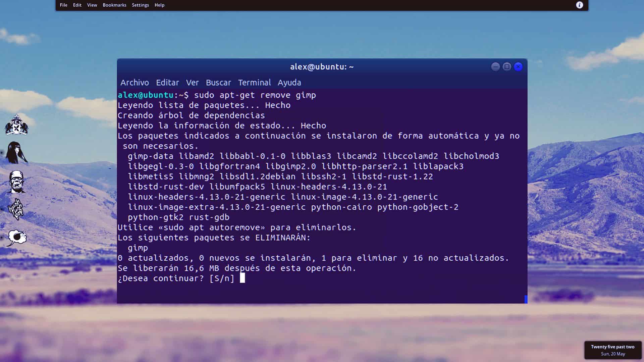Open the Editar menu

[x=167, y=83]
